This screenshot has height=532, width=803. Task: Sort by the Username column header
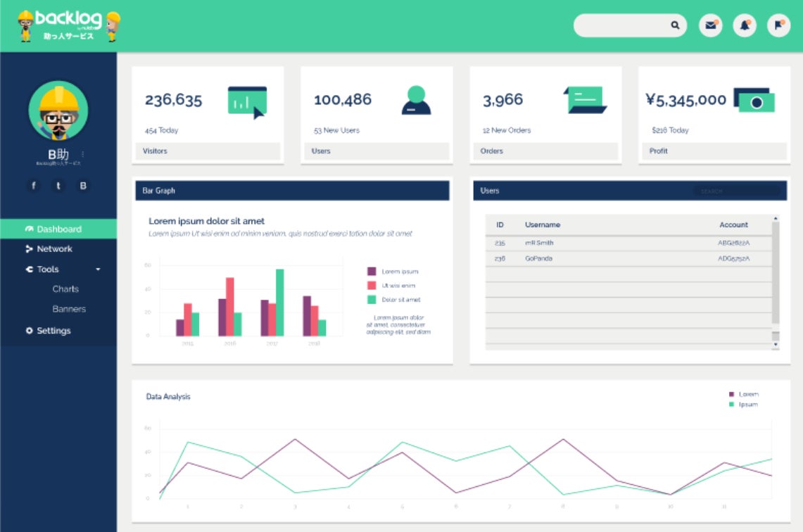543,224
